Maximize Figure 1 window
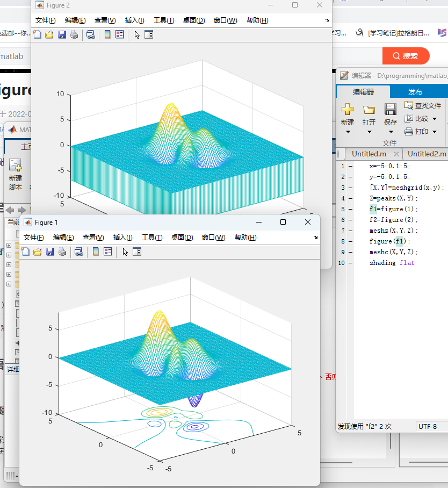 283,222
